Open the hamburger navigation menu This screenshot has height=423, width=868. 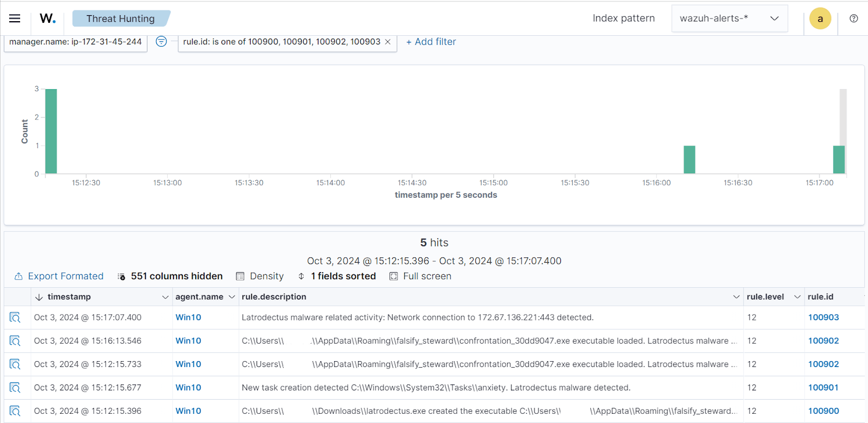[15, 18]
